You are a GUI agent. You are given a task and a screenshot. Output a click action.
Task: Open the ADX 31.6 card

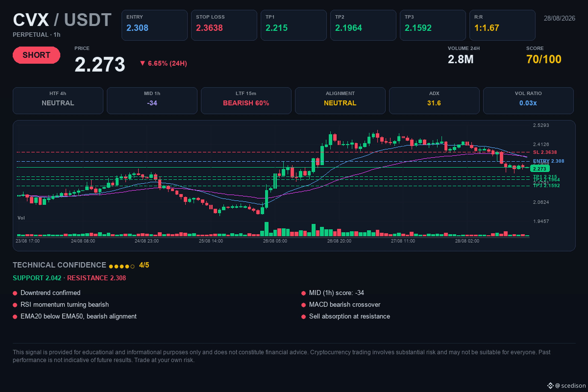click(434, 101)
